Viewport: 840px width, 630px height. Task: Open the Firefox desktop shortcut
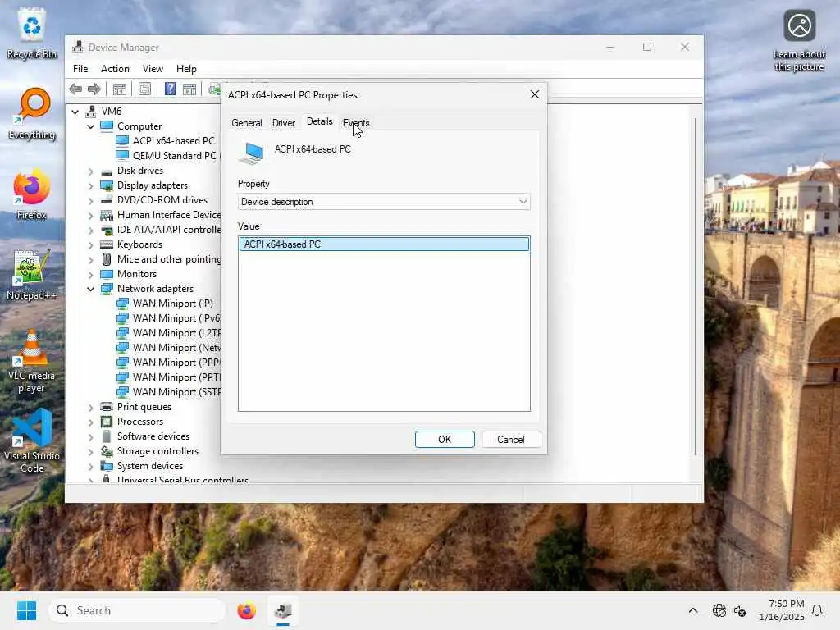32,194
